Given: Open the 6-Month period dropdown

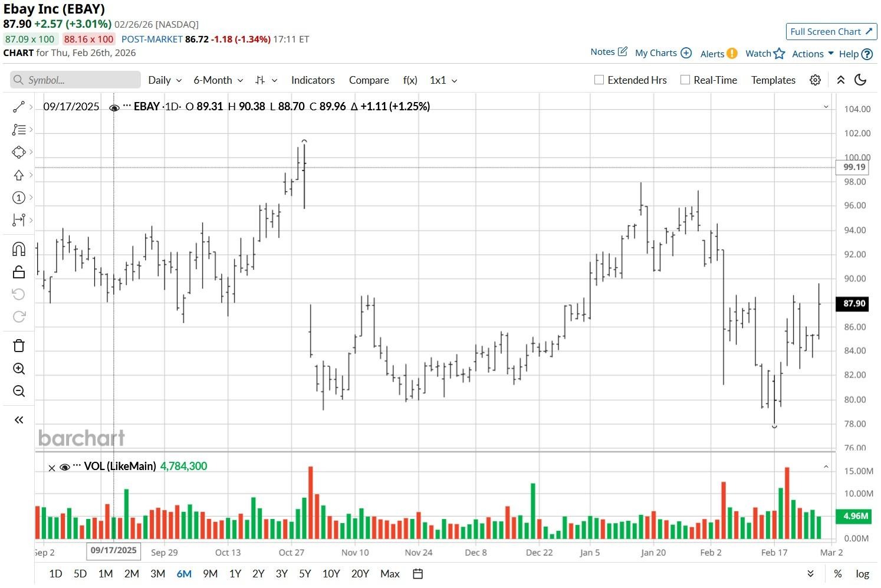Looking at the screenshot, I should click(218, 80).
